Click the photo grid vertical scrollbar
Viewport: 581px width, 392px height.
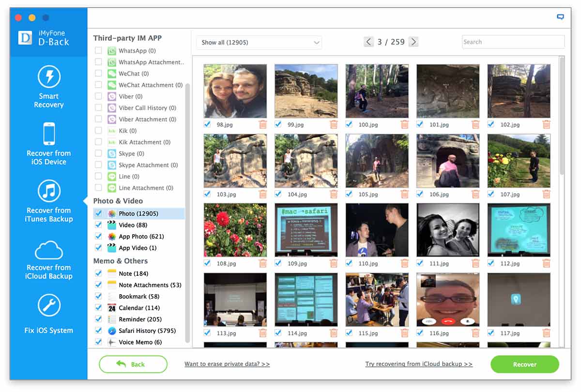[562, 116]
